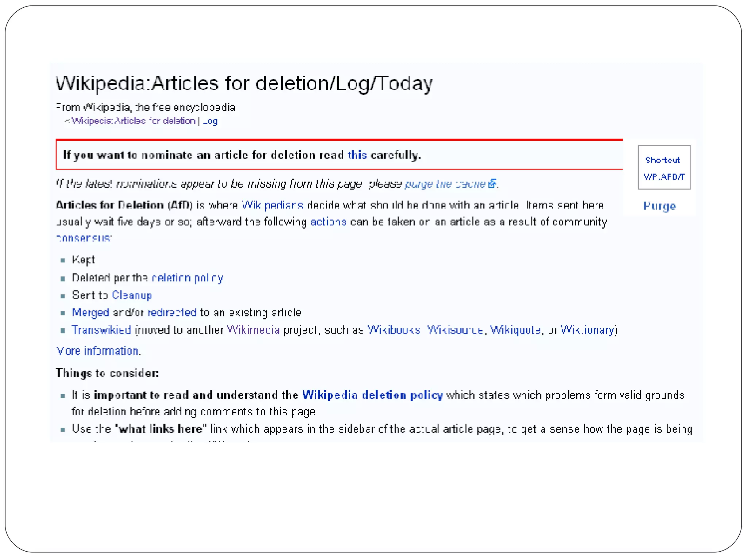Open the 'redirected' link
This screenshot has height=560, width=747.
tap(172, 312)
